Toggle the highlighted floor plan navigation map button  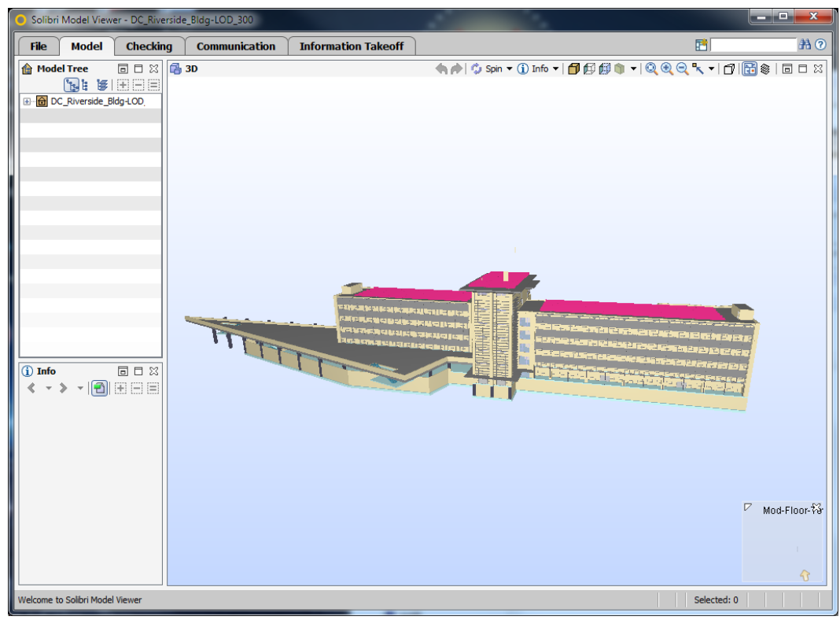point(750,68)
